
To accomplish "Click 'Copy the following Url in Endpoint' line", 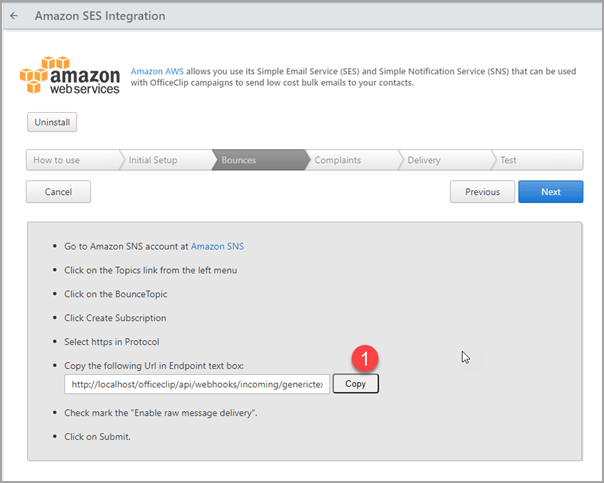I will tap(154, 366).
